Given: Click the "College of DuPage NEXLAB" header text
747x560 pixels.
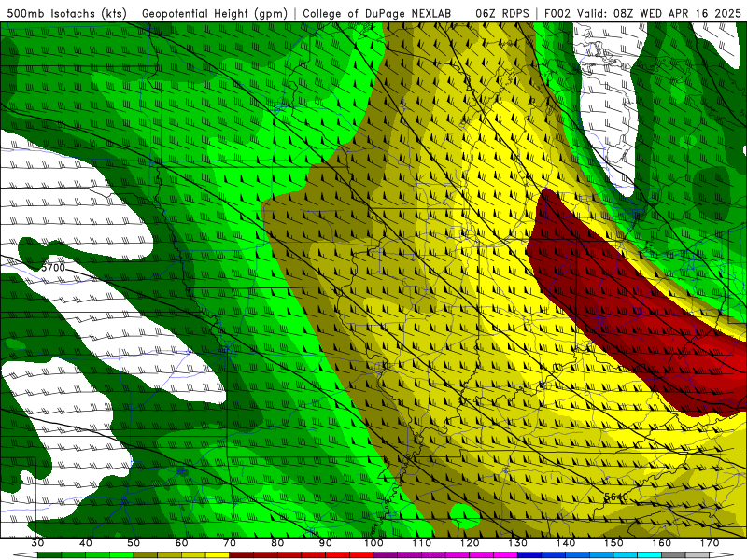Looking at the screenshot, I should pyautogui.click(x=376, y=13).
